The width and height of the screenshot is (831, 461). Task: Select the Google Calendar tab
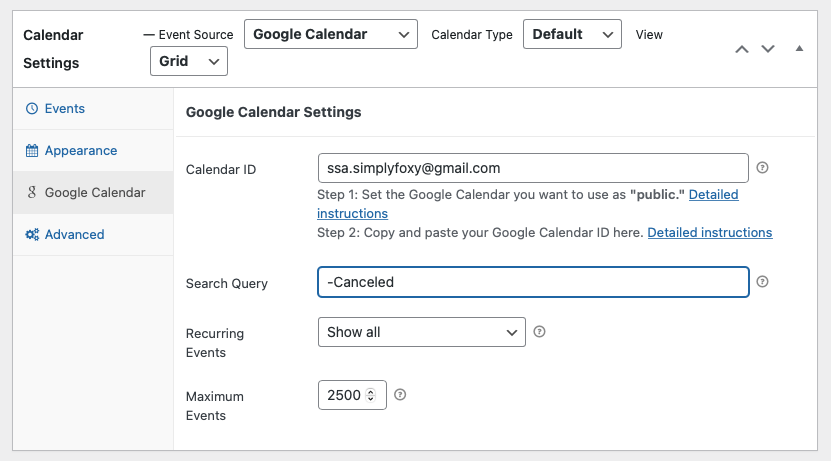coord(93,192)
